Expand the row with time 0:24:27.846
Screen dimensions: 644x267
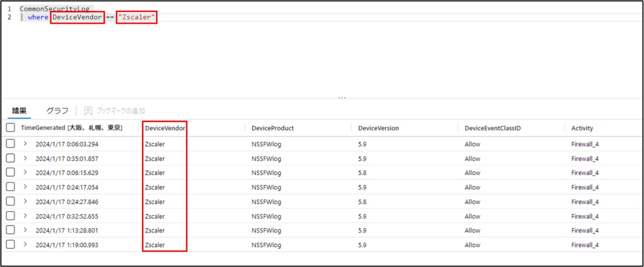[25, 201]
